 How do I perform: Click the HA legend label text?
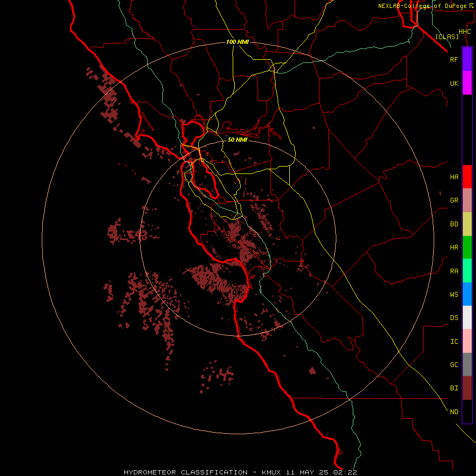[454, 177]
